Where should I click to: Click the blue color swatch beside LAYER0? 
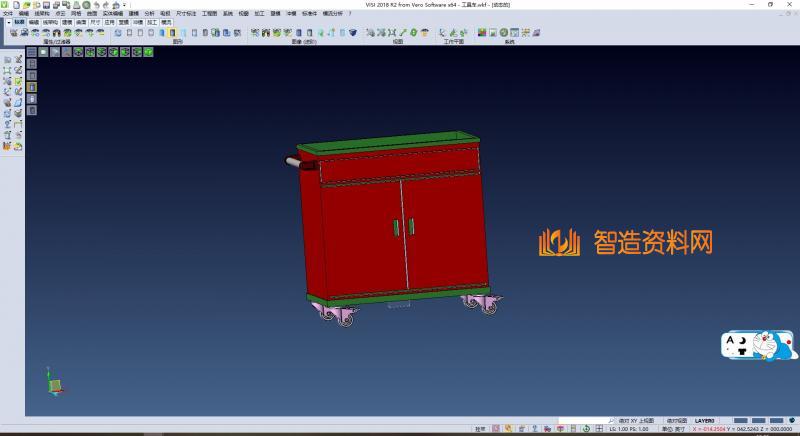(740, 421)
